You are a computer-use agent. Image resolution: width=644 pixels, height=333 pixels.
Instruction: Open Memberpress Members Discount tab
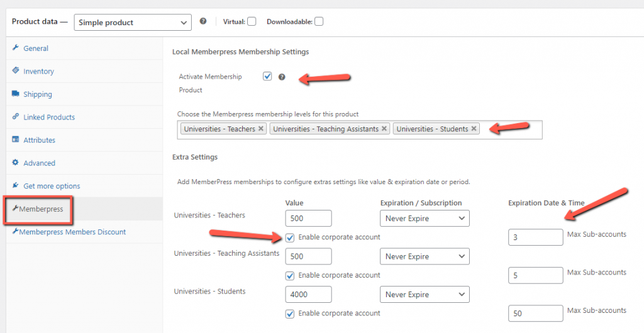click(72, 232)
